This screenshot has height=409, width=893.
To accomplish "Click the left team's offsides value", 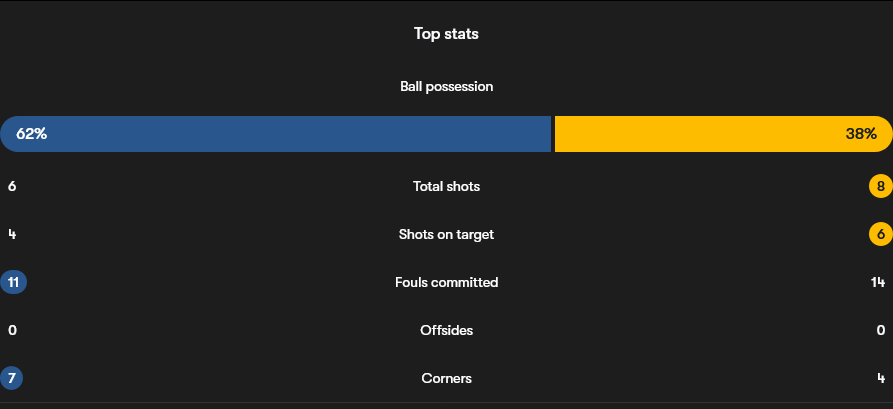I will click(12, 330).
